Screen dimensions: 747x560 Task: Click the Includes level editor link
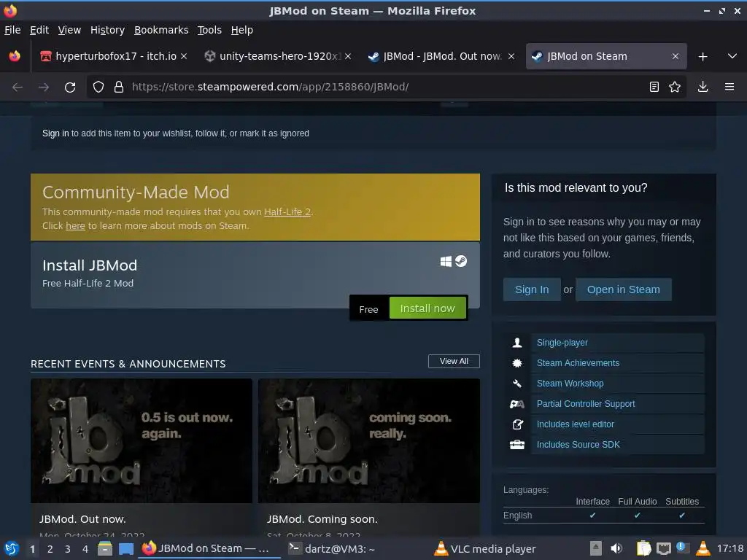(576, 424)
